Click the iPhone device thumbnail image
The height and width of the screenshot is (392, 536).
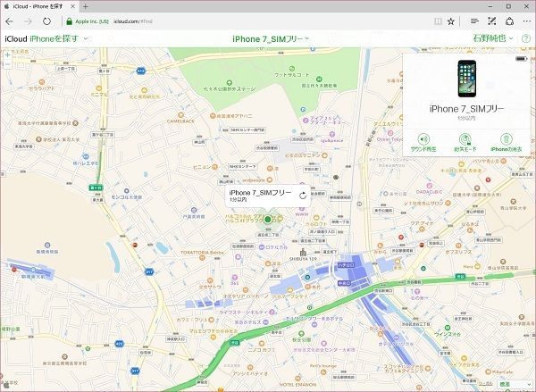pyautogui.click(x=467, y=79)
